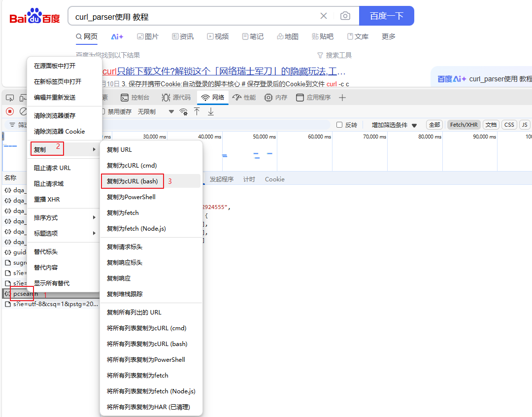Select 复制为PowerShell in the submenu
532x417 pixels.
151,197
